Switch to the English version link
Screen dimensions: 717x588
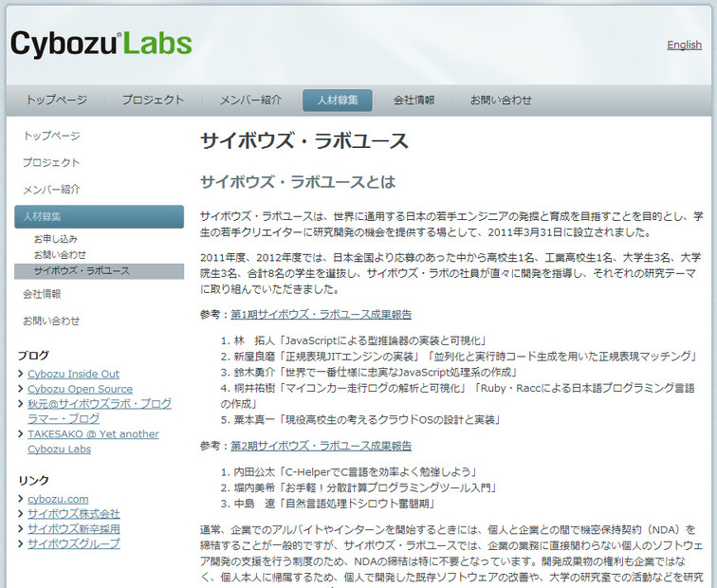click(684, 45)
